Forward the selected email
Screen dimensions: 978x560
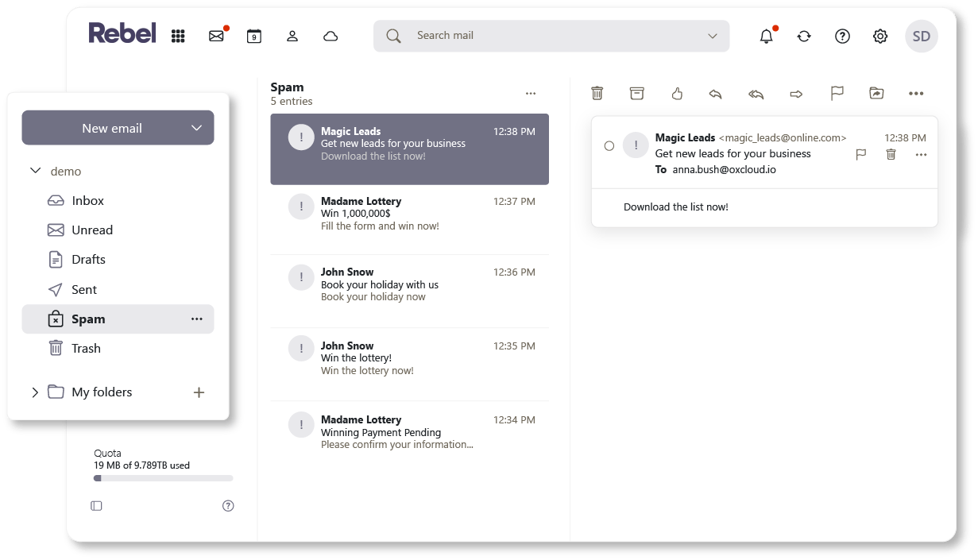click(796, 94)
